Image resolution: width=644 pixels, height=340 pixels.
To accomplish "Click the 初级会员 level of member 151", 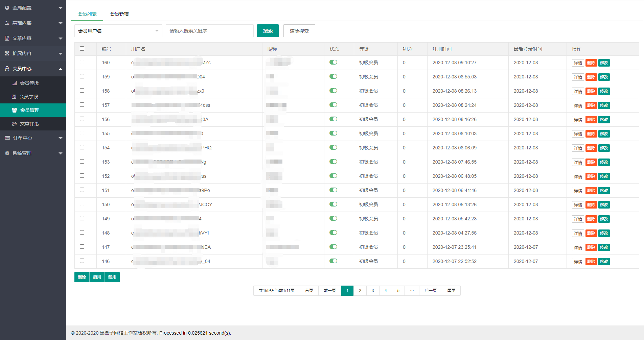I will [x=369, y=190].
